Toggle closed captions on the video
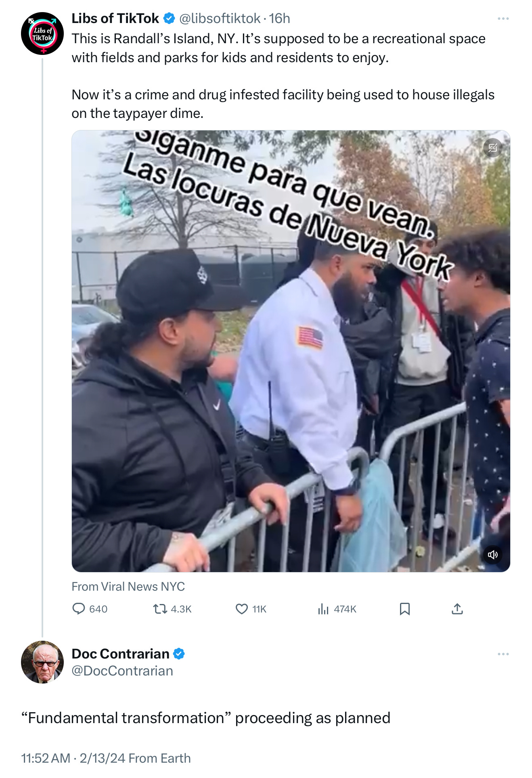 tap(492, 148)
